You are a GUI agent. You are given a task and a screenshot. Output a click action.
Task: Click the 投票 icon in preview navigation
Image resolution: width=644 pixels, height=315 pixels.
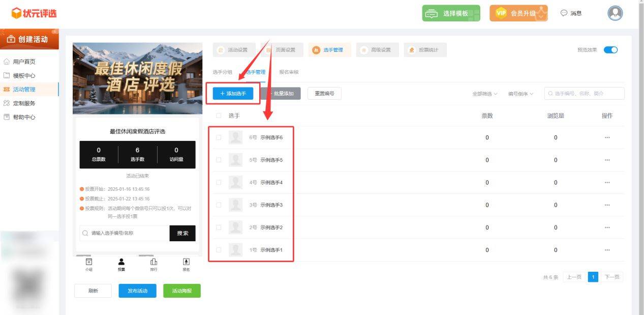pyautogui.click(x=121, y=264)
